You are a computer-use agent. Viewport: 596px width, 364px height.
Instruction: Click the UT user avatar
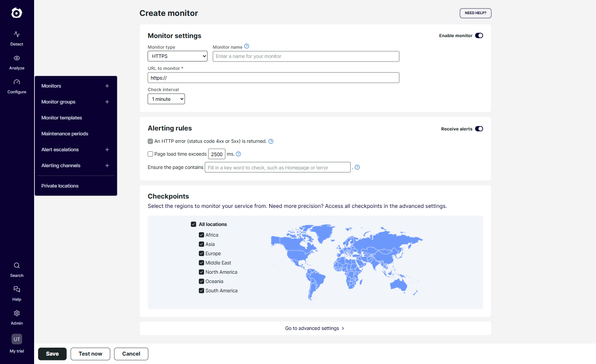(17, 339)
